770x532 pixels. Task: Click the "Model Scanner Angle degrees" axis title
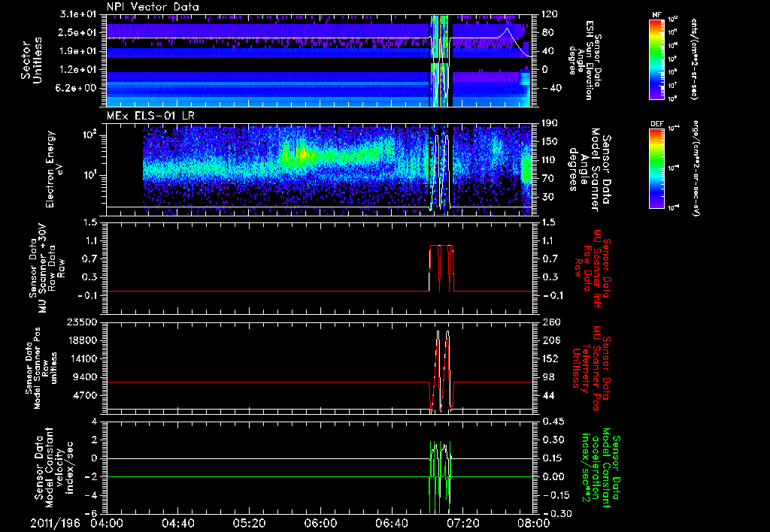coord(590,170)
